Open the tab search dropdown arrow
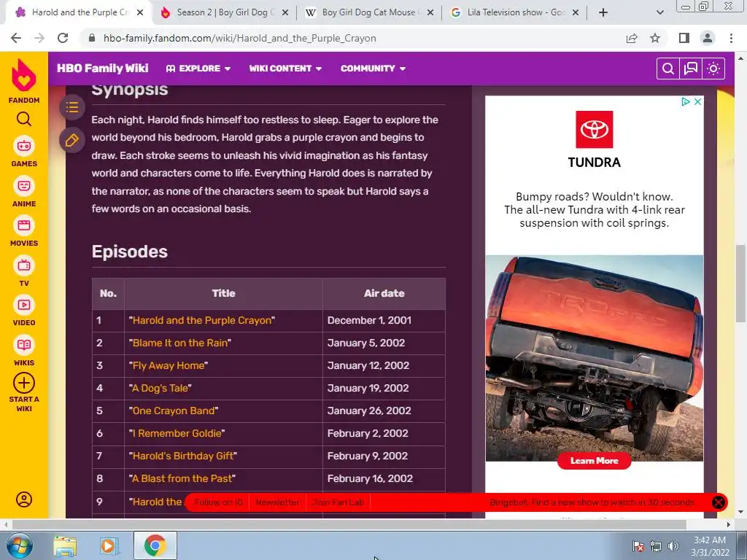 click(659, 13)
